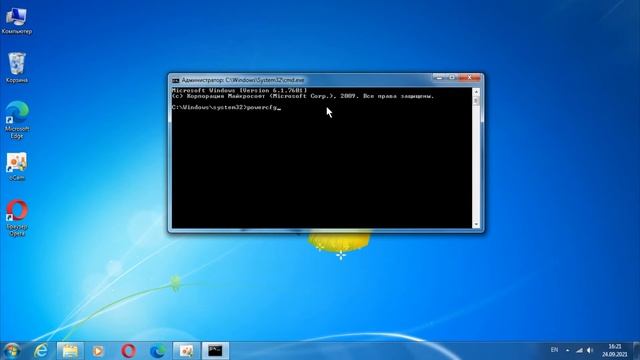Screen dimensions: 640x360
Task: Open the volume tray icon
Action: (590, 350)
